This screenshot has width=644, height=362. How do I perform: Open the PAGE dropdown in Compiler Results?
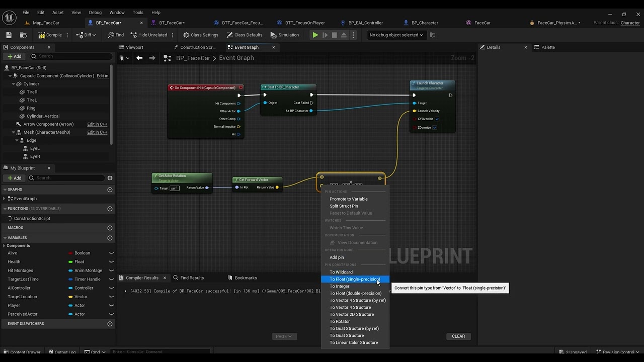(284, 336)
